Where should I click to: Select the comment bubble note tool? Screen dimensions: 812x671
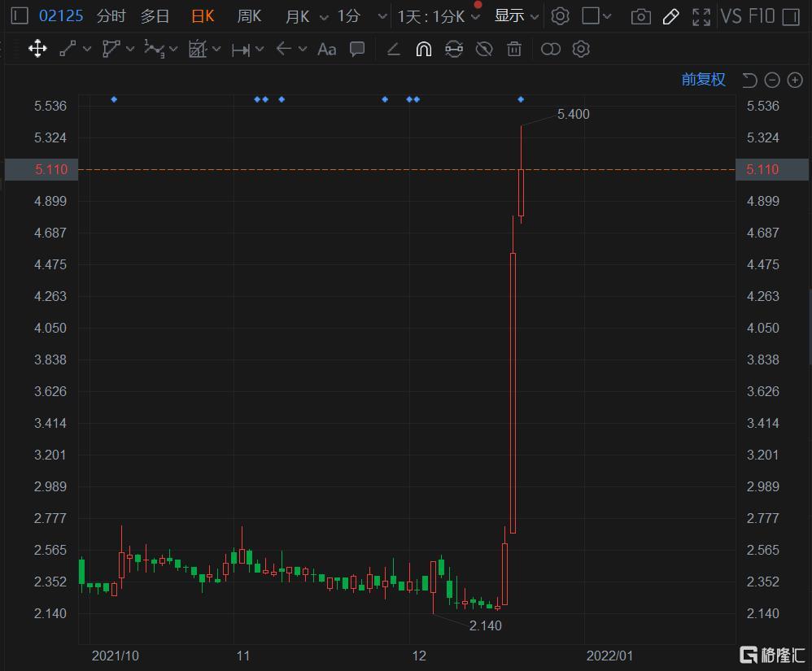(357, 49)
